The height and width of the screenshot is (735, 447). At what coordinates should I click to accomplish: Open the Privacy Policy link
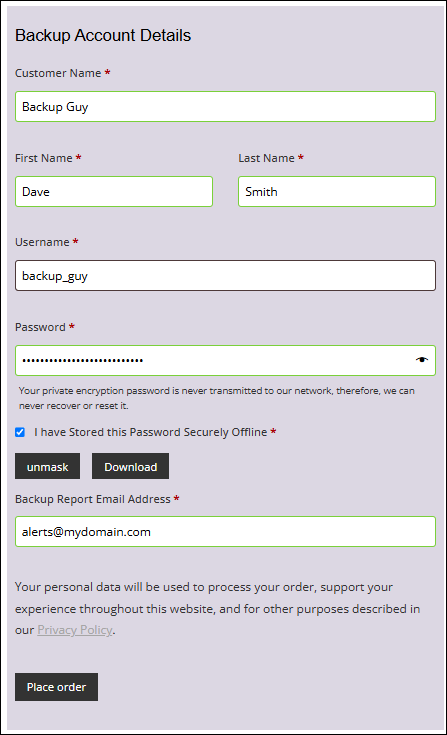coord(75,630)
